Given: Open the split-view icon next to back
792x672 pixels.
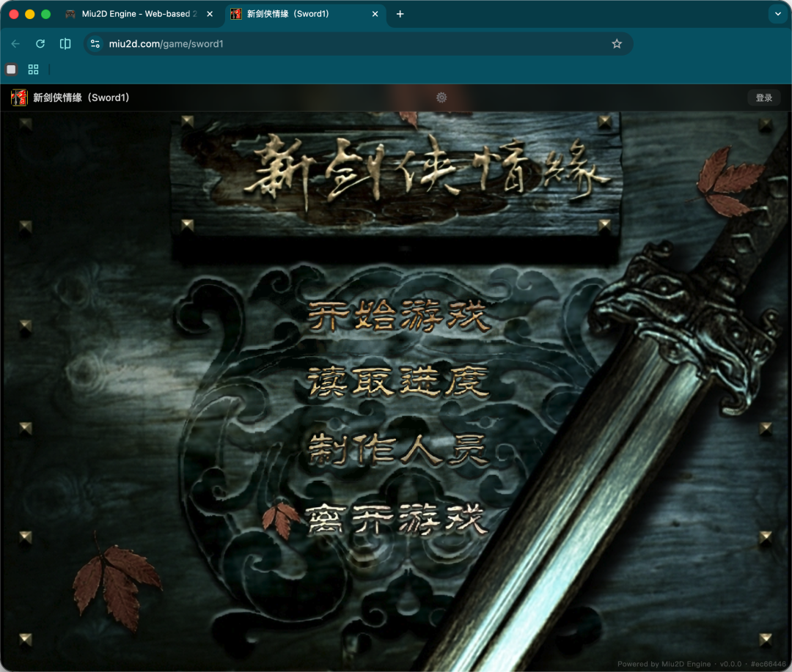Looking at the screenshot, I should [65, 43].
